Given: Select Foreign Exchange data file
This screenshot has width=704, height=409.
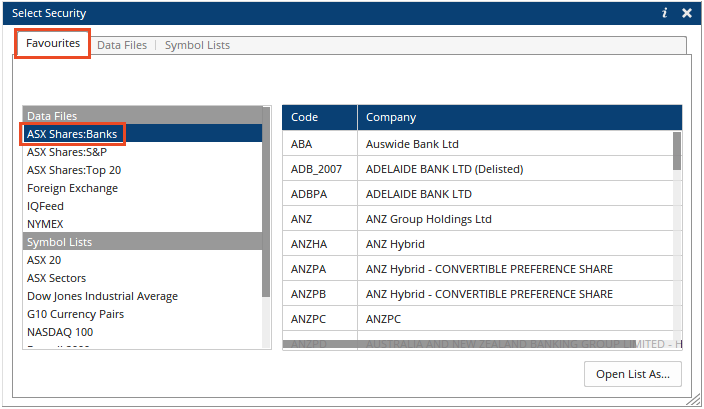Looking at the screenshot, I should tap(142, 188).
